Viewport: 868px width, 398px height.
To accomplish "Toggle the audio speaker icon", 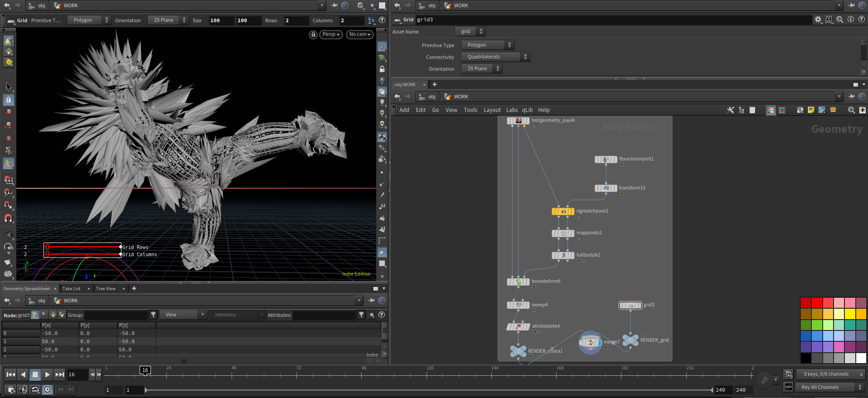I will pyautogui.click(x=23, y=389).
